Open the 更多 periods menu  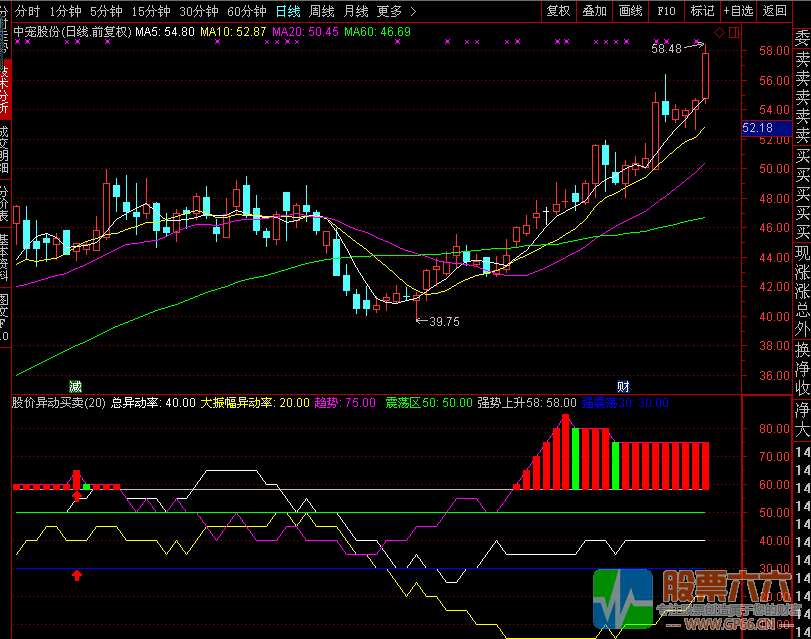coord(389,11)
